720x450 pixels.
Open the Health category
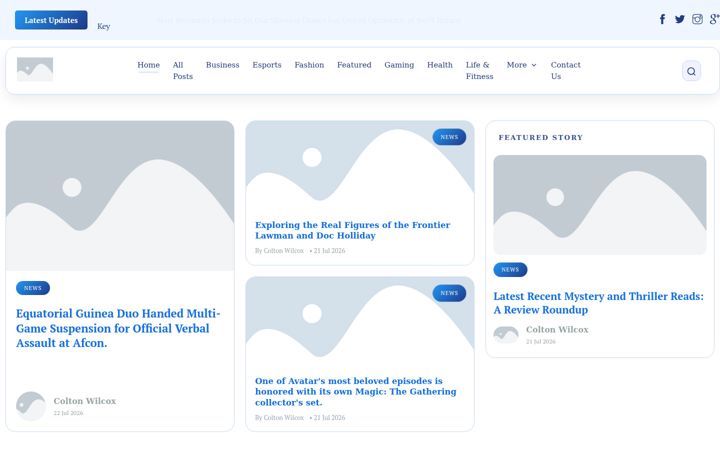439,65
